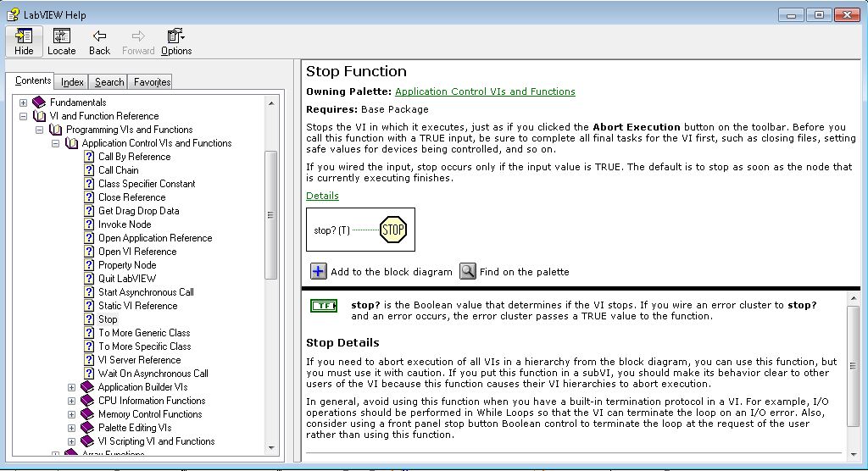The image size is (868, 471).
Task: Click Call Chain topic page icon
Action: coord(89,170)
